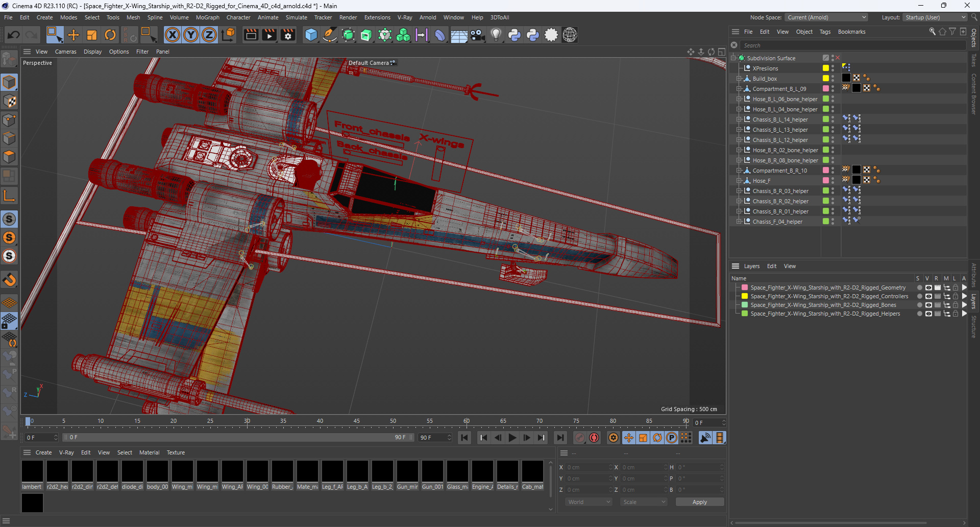Toggle solo for Geometry layer

click(919, 288)
